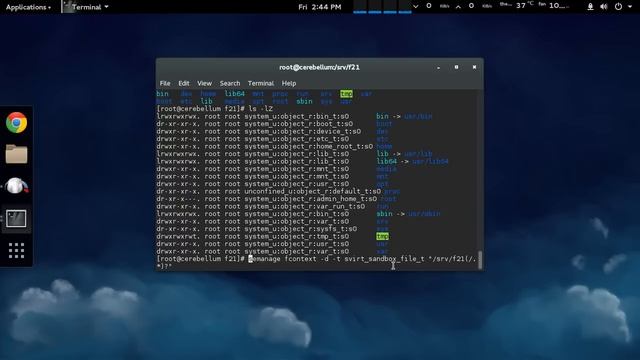Screen dimensions: 640x360
Task: Click 'system_u:object_r:boot_t:s0' context text
Action: pos(299,124)
